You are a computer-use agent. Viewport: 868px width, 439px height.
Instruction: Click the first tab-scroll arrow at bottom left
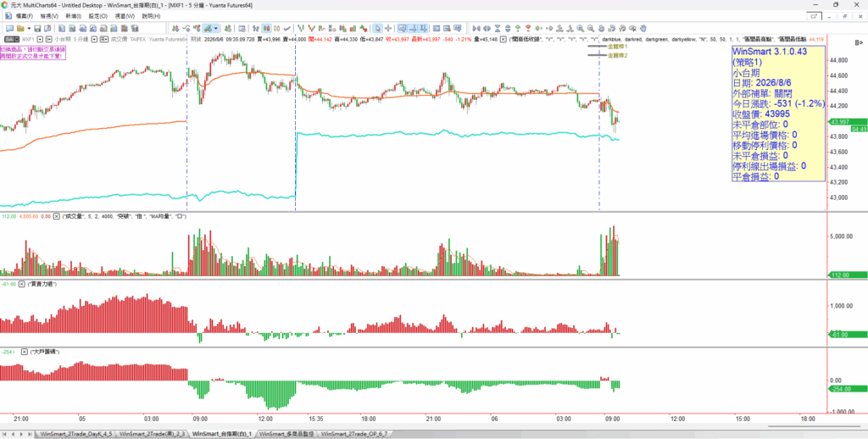click(x=6, y=434)
